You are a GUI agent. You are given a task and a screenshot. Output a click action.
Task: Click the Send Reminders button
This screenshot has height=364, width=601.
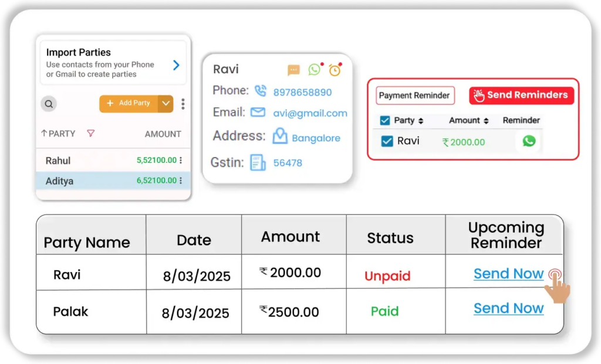[521, 95]
